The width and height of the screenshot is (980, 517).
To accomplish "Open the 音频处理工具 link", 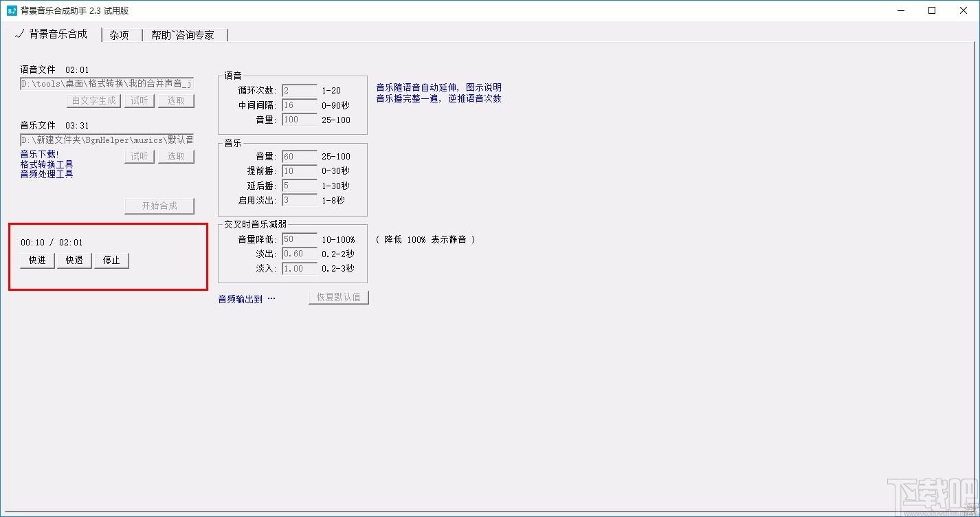I will (47, 174).
